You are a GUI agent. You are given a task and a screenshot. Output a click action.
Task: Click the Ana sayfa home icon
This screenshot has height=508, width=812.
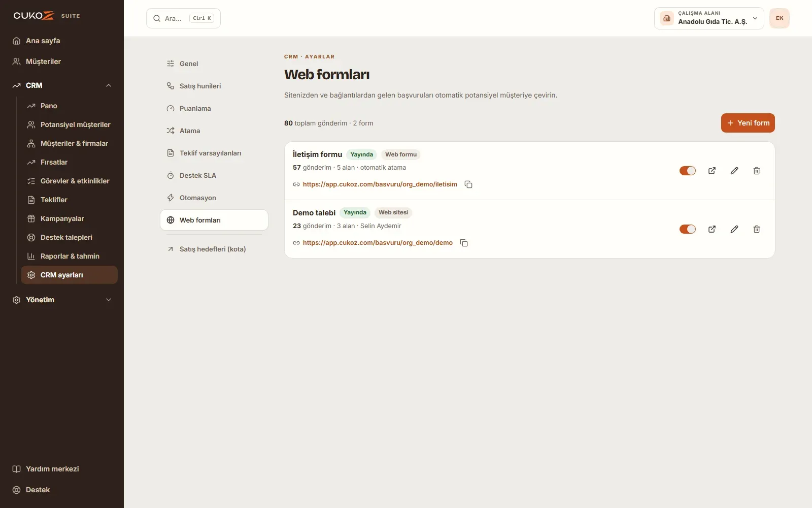tap(16, 41)
